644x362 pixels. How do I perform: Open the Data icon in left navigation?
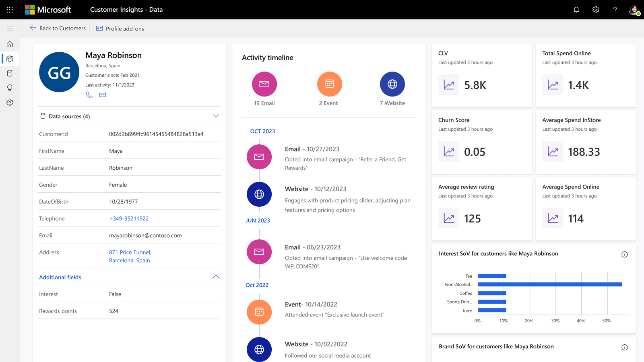coord(10,73)
